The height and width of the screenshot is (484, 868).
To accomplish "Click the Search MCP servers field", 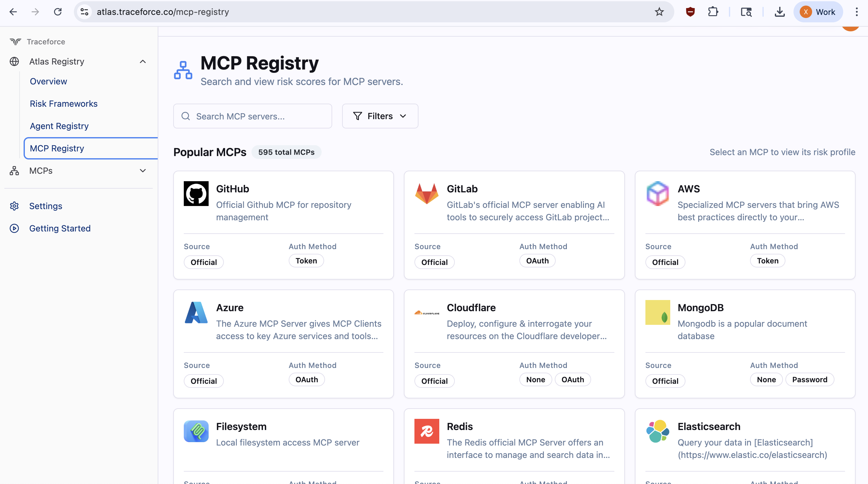I will [x=252, y=116].
